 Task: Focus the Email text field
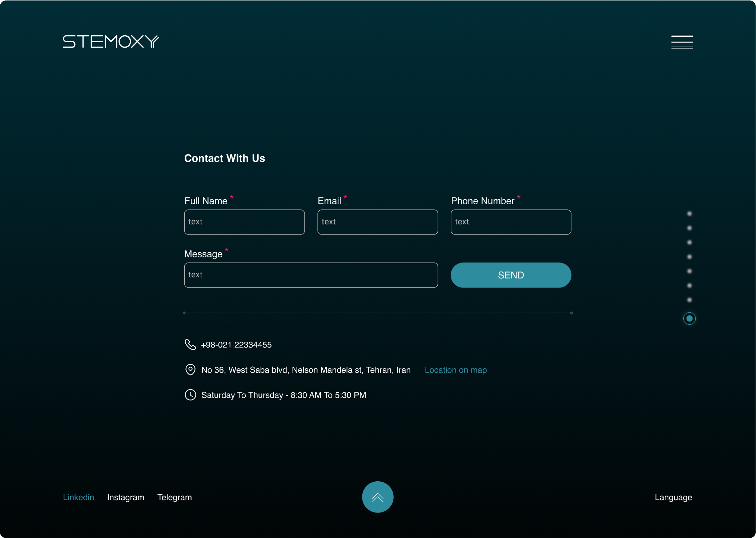tap(378, 222)
